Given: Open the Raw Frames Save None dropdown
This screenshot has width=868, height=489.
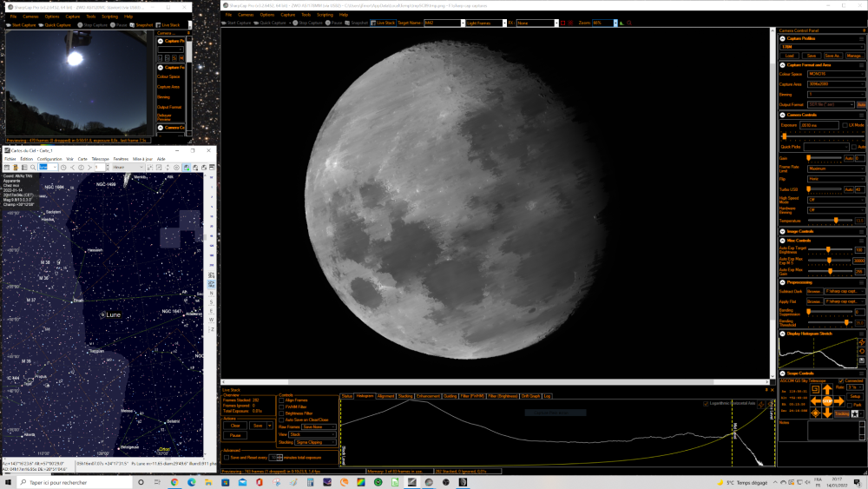Looking at the screenshot, I should pyautogui.click(x=319, y=427).
